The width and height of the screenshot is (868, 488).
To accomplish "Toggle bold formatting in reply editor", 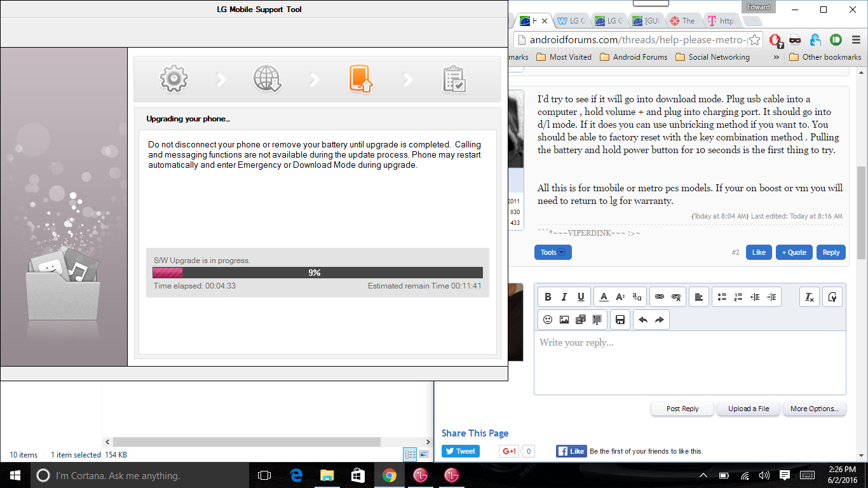I will coord(548,297).
